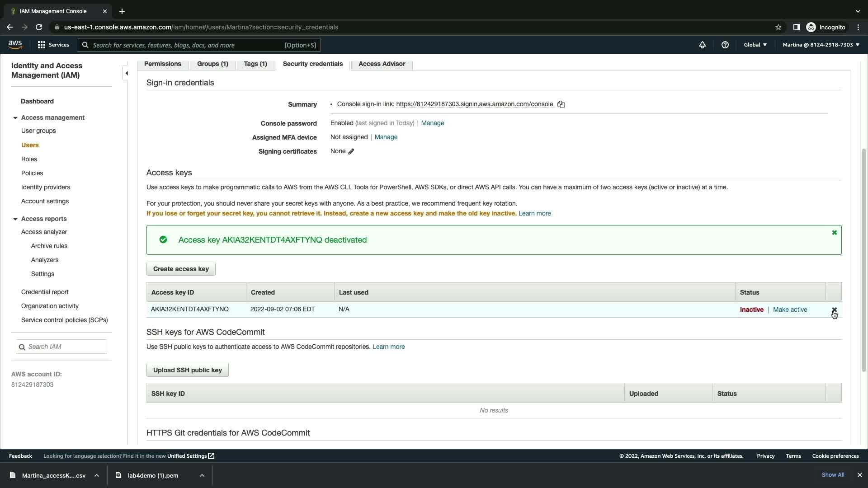Open the Services grid menu
Screen dimensions: 868x488
pos(53,45)
